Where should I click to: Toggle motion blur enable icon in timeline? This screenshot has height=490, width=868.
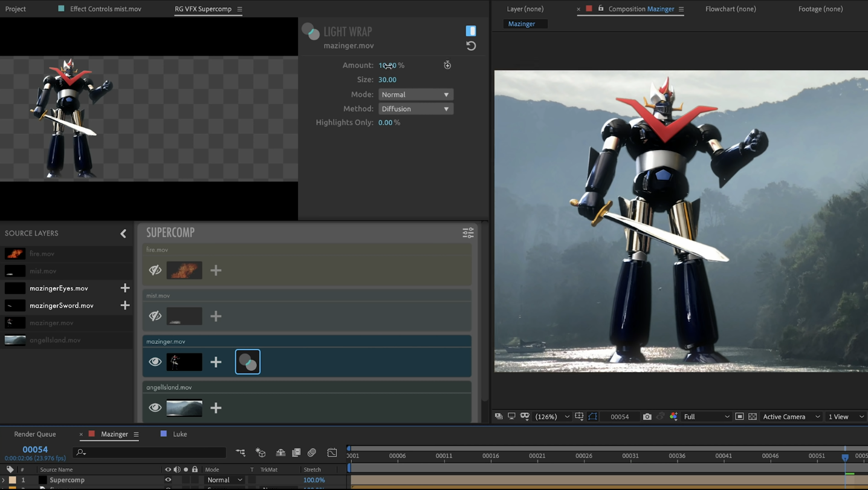[312, 452]
